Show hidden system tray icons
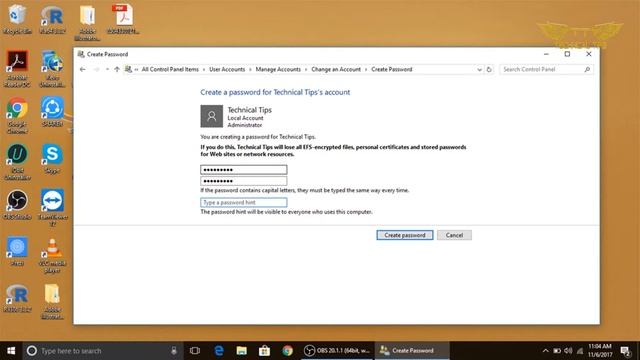The height and width of the screenshot is (360, 640). point(545,351)
